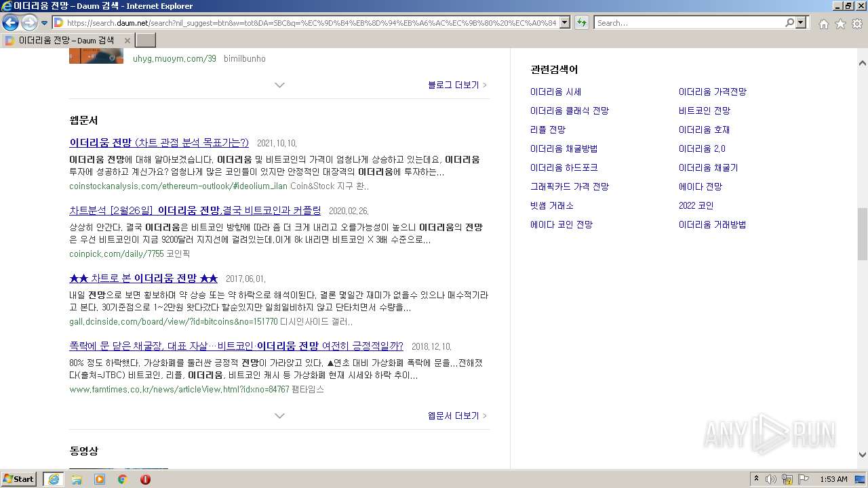Select related search 이더리움 거래방법
This screenshot has width=868, height=488.
pyautogui.click(x=712, y=224)
